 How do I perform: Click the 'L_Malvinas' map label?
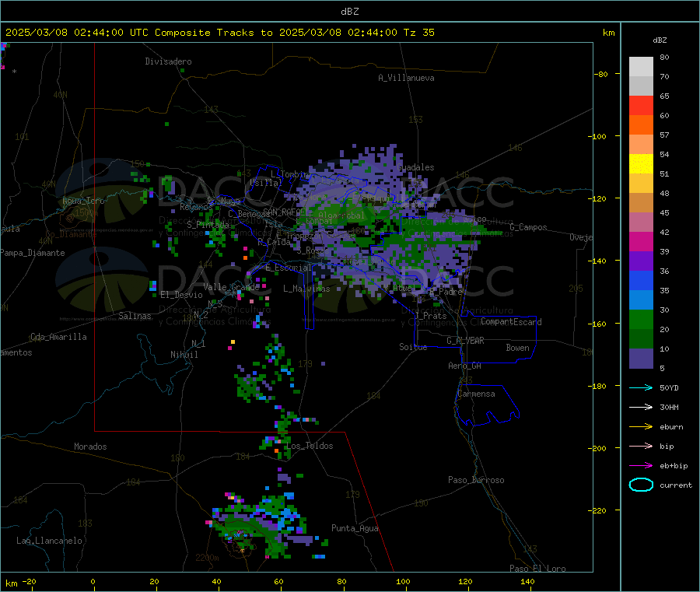coord(306,289)
